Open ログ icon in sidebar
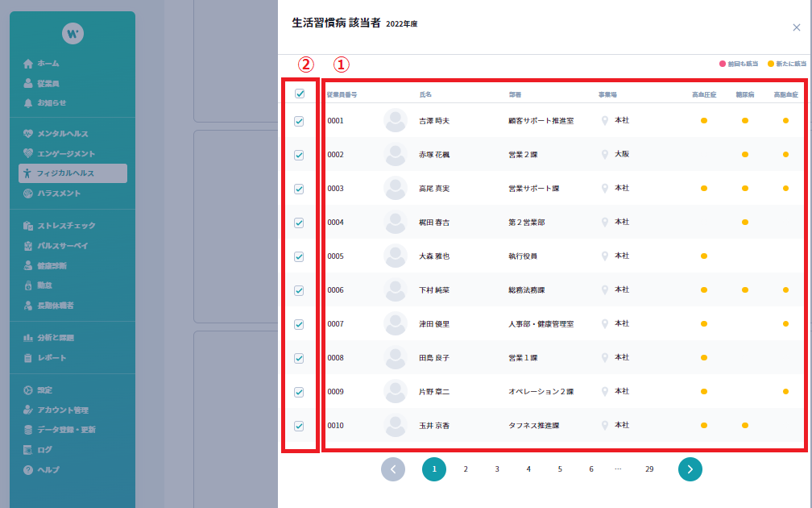Viewport: 812px width, 508px height. 28,450
